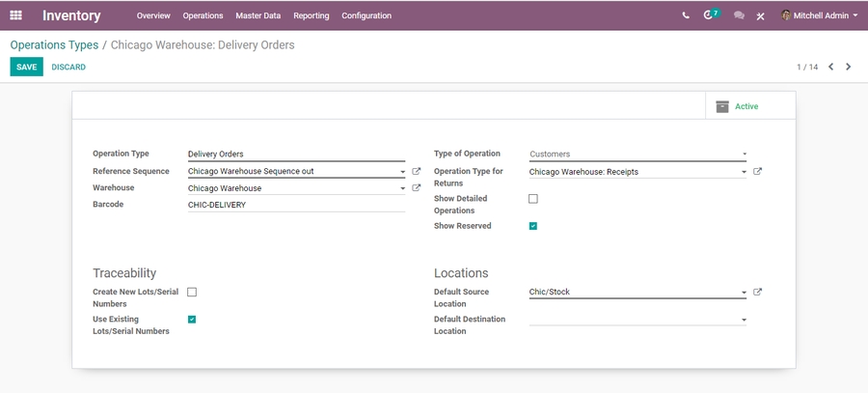The height and width of the screenshot is (393, 868).
Task: Enable Create New Lots/Serial Numbers
Action: click(x=192, y=292)
